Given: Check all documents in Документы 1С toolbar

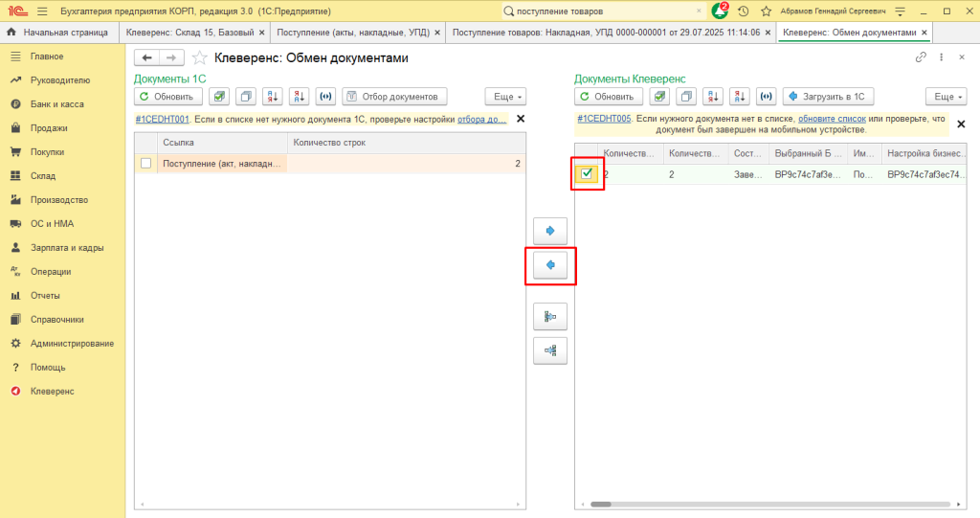Looking at the screenshot, I should [220, 97].
